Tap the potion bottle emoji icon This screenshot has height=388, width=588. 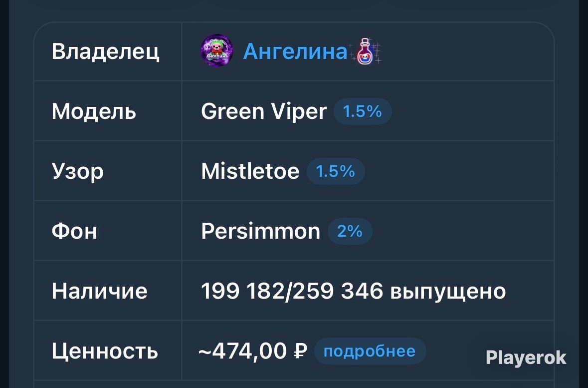tap(365, 51)
